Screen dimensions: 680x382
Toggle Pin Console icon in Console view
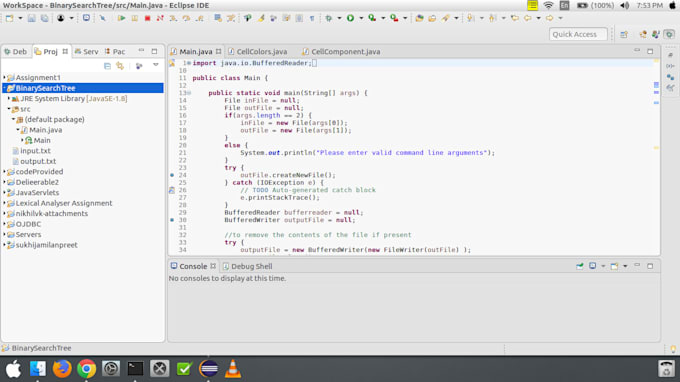pos(580,266)
